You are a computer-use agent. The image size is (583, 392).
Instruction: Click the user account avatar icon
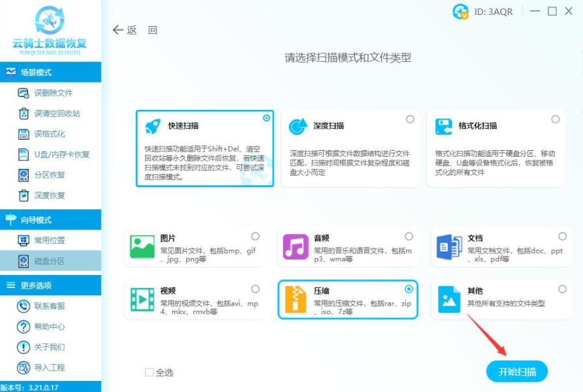tap(460, 12)
